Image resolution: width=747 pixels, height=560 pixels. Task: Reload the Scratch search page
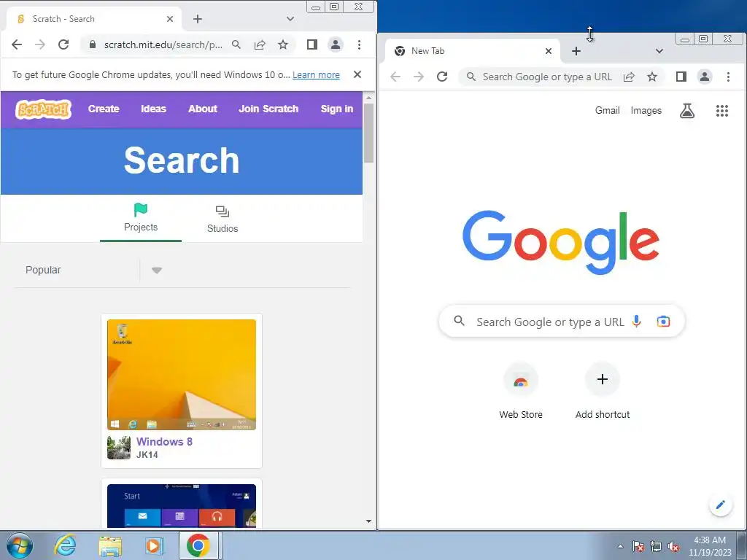click(x=63, y=44)
